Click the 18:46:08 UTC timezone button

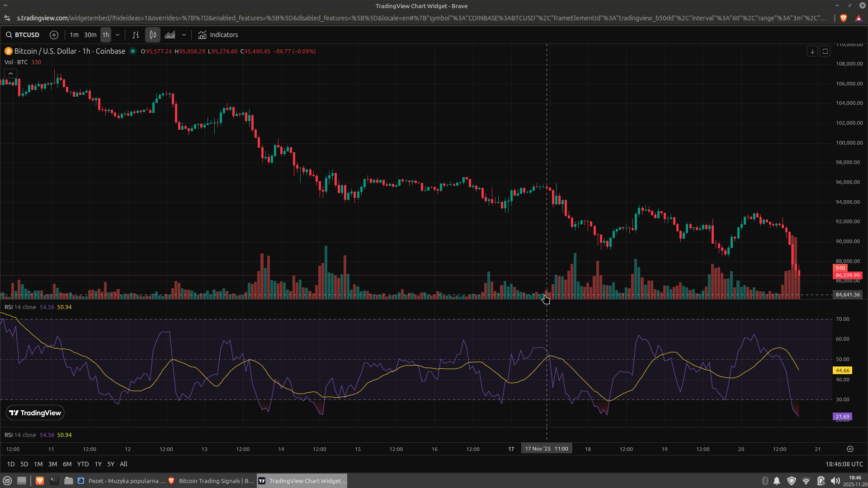844,464
